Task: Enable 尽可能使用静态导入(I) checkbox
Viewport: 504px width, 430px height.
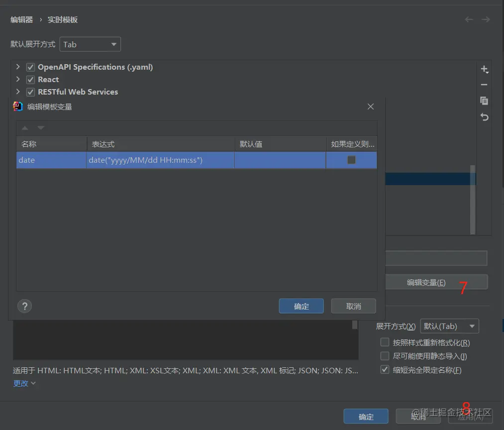Action: [x=385, y=356]
